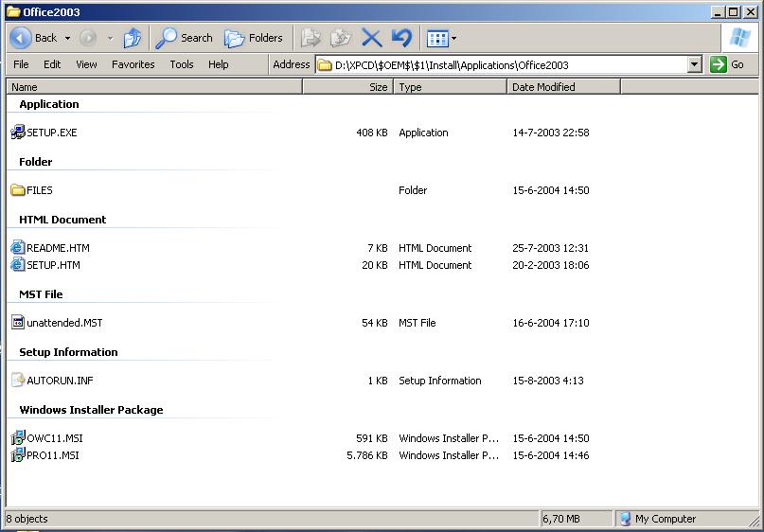
Task: Click the FILES folder name
Action: coord(40,190)
